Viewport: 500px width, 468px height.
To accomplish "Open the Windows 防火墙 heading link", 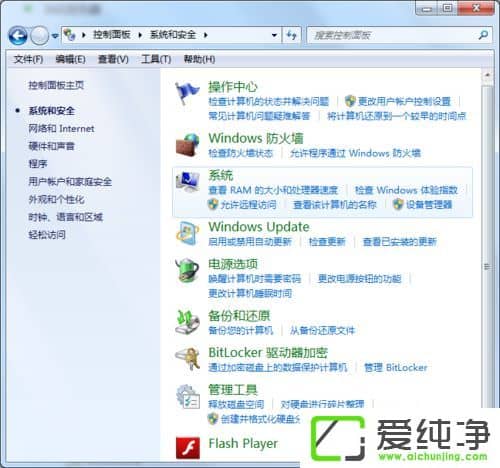I will pyautogui.click(x=256, y=138).
